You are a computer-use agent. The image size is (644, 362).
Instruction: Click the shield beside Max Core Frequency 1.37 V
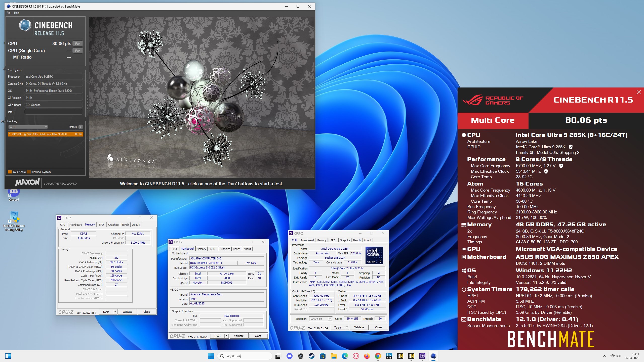coord(561,166)
